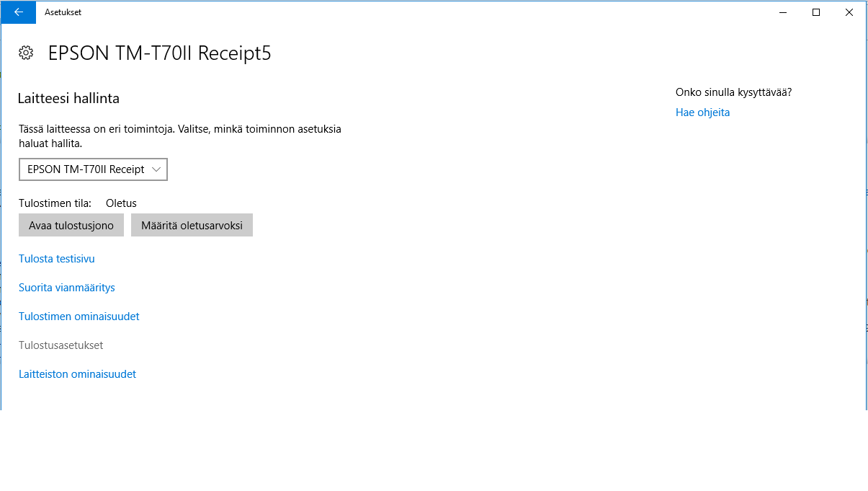The height and width of the screenshot is (491, 868).
Task: Click the Tulostimen tila label
Action: pos(55,203)
